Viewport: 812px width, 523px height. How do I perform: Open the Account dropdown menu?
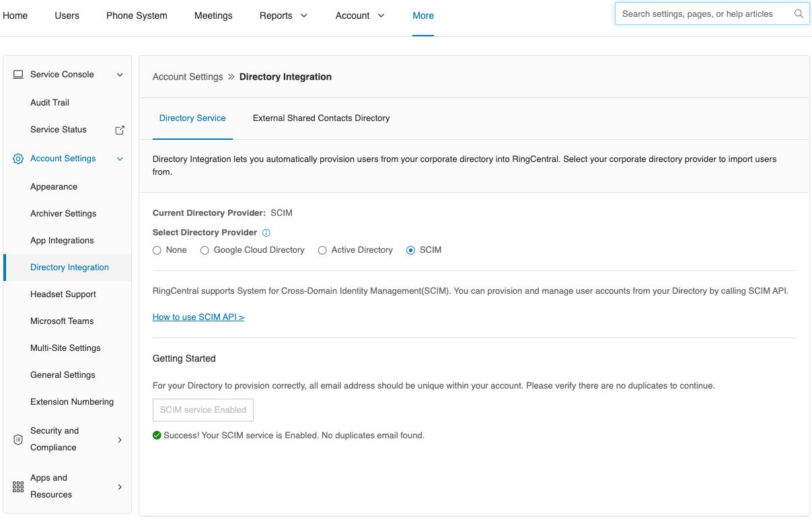360,15
